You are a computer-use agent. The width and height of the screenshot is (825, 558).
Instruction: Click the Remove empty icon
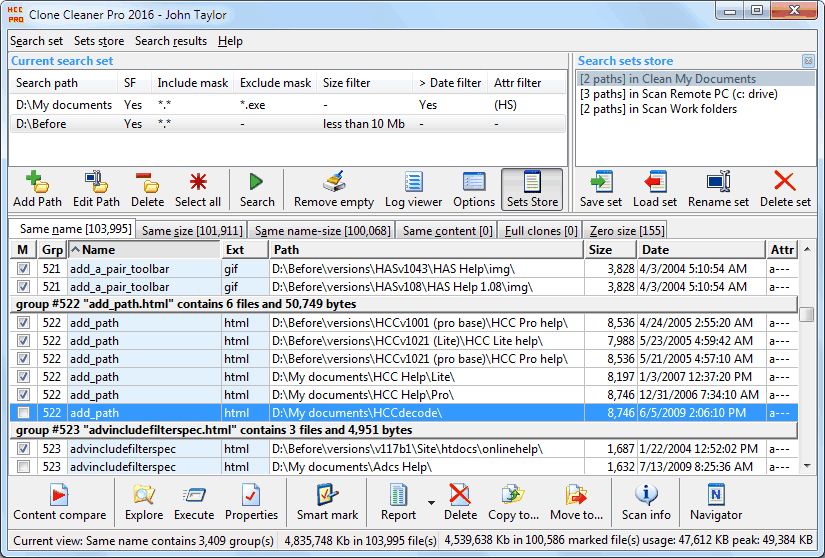pyautogui.click(x=334, y=182)
